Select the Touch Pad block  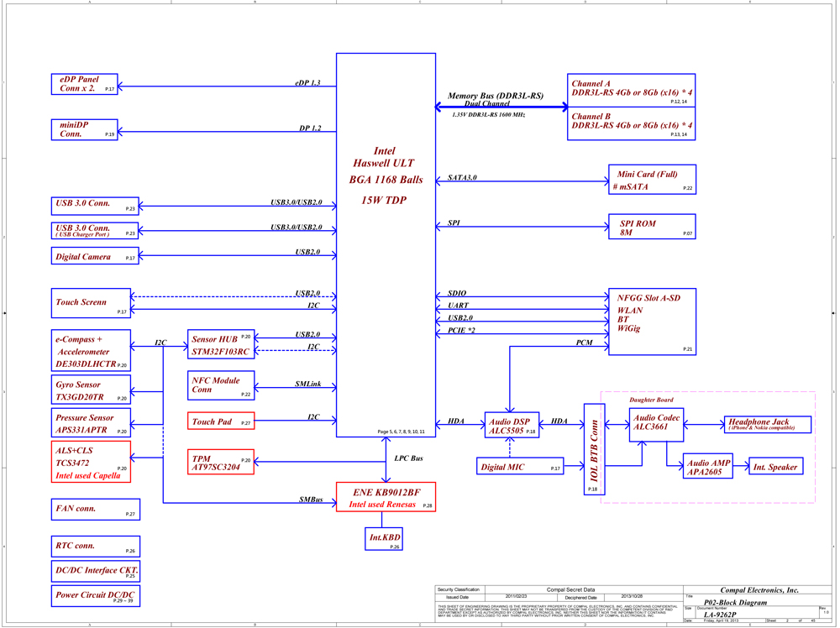(x=221, y=421)
